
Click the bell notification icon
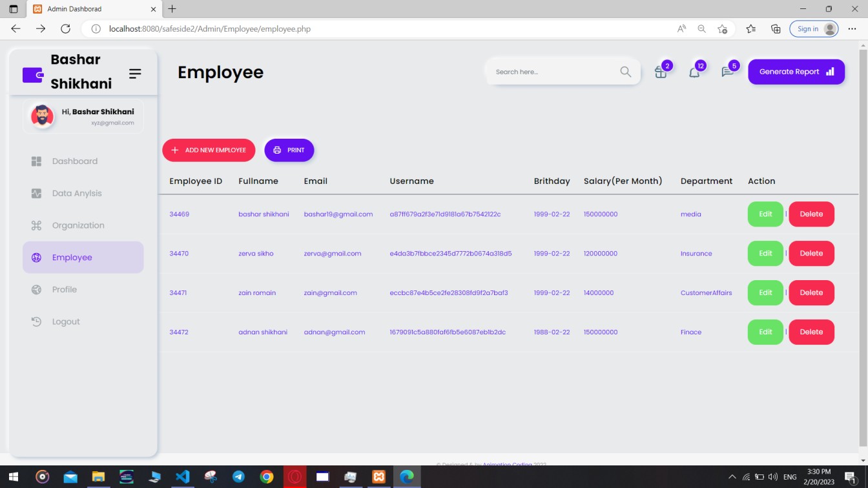tap(694, 72)
